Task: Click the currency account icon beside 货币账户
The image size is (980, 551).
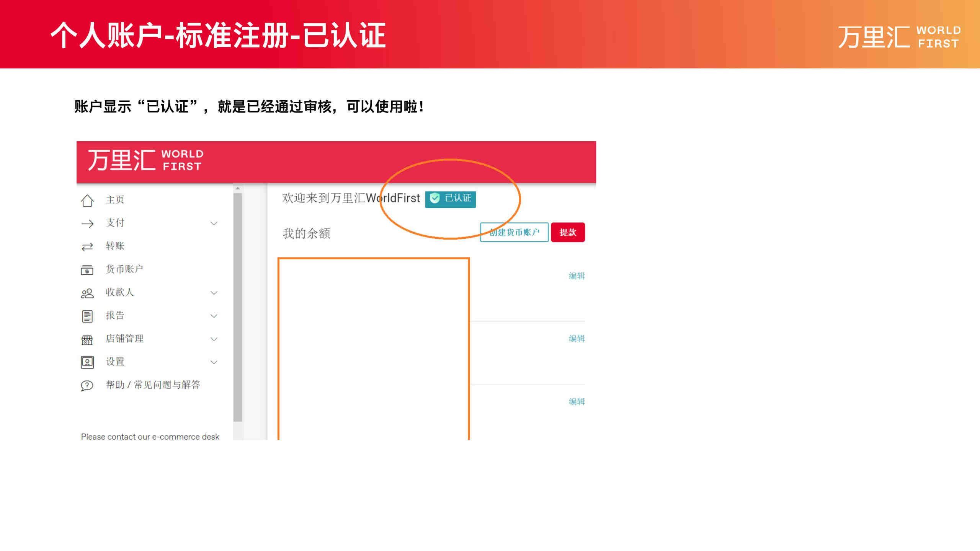Action: [x=87, y=270]
